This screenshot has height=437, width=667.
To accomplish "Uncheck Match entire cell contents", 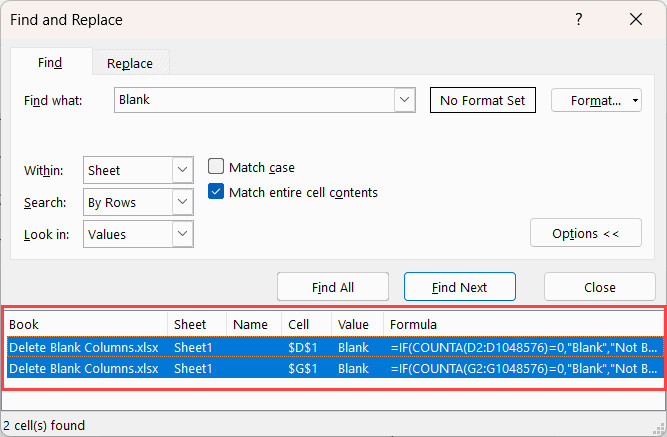I will (215, 192).
